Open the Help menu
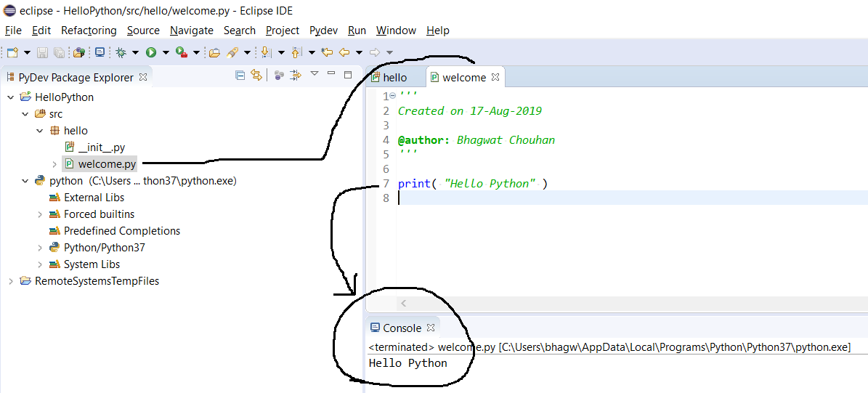Screen dimensions: 868x393 click(x=438, y=31)
